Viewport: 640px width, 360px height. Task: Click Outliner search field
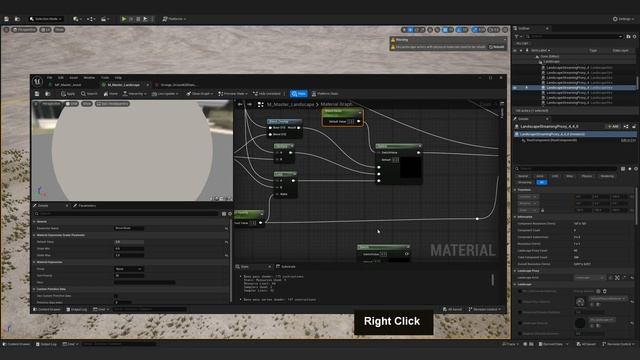point(574,36)
